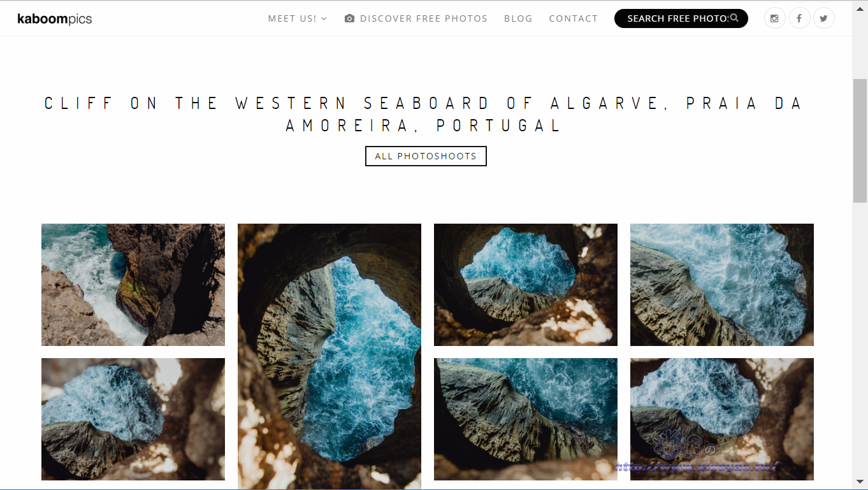Open the bottom-left cave opening photo
This screenshot has width=868, height=490.
point(133,419)
